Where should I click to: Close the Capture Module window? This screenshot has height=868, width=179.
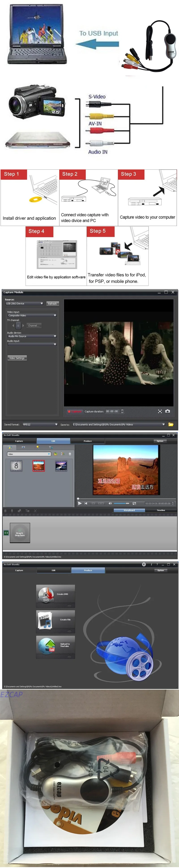(173, 292)
